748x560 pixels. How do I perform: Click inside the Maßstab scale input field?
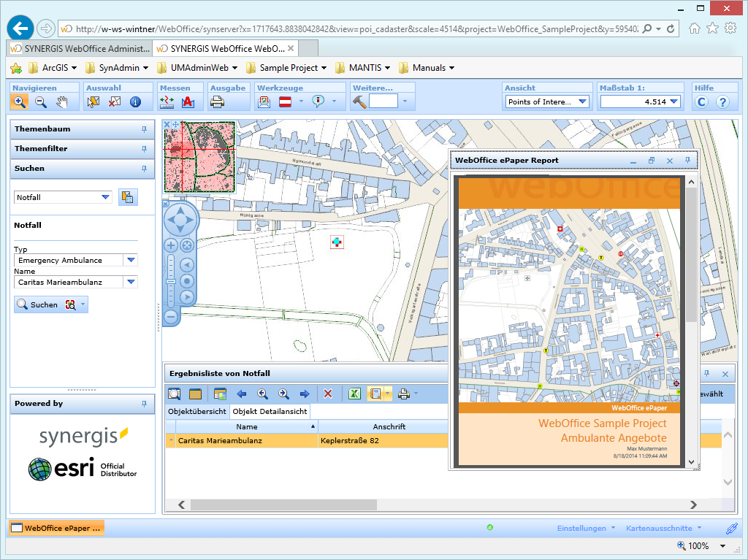636,101
